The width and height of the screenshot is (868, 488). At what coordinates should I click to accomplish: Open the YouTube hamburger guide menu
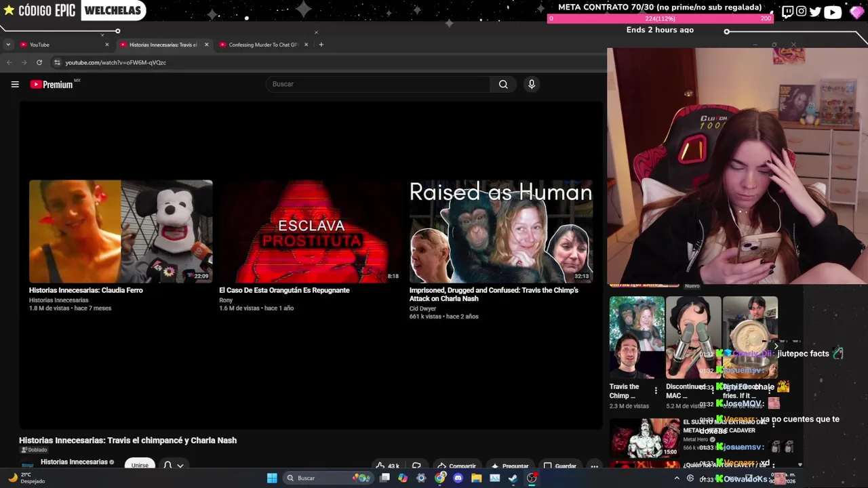[15, 84]
